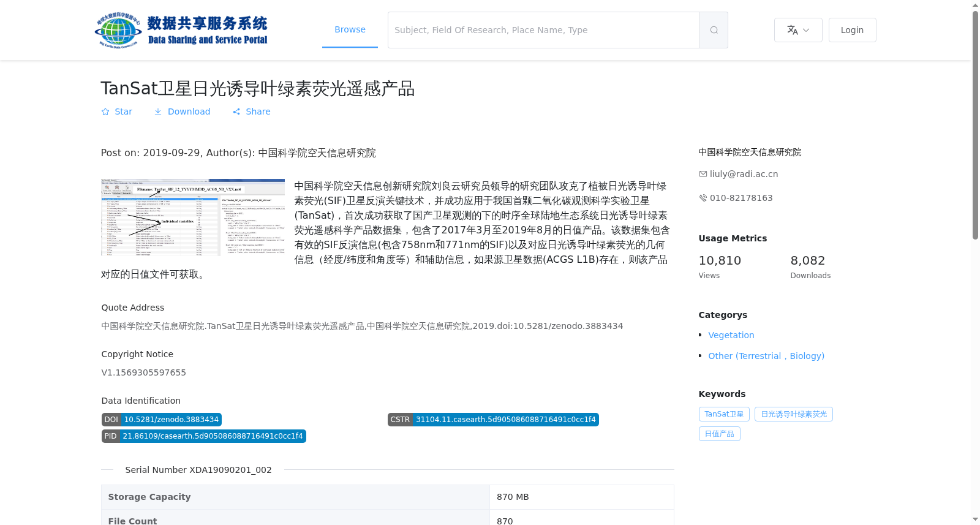This screenshot has width=980, height=525.
Task: Click the Share link
Action: tap(251, 111)
